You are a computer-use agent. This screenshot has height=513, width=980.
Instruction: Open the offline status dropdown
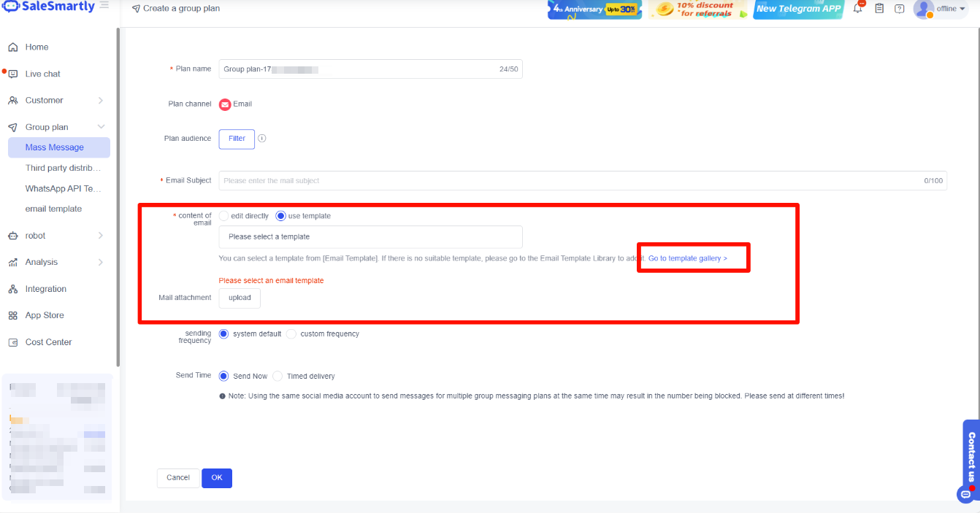click(951, 9)
